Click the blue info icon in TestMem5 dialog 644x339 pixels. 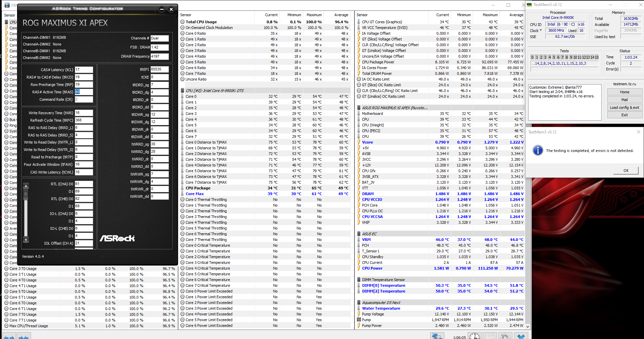[538, 150]
